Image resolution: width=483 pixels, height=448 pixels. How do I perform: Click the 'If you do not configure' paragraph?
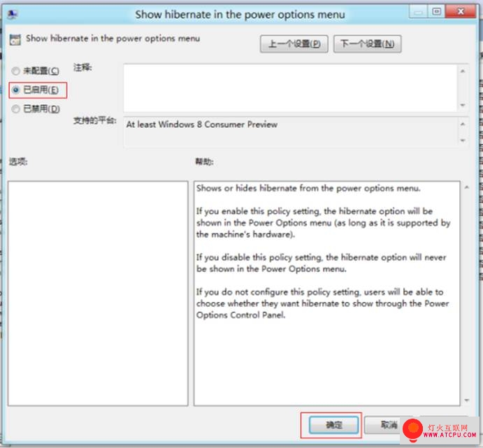pyautogui.click(x=322, y=303)
